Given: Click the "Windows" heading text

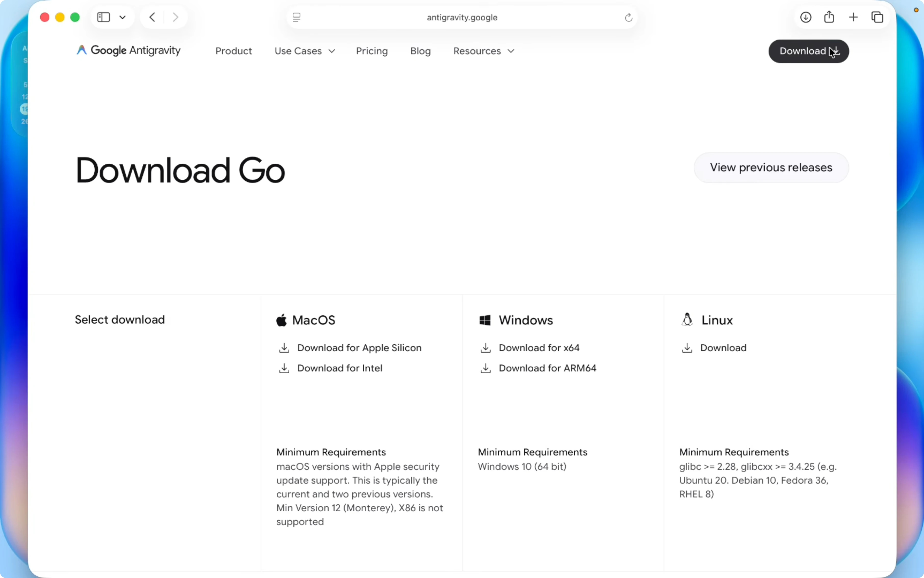Looking at the screenshot, I should [526, 320].
